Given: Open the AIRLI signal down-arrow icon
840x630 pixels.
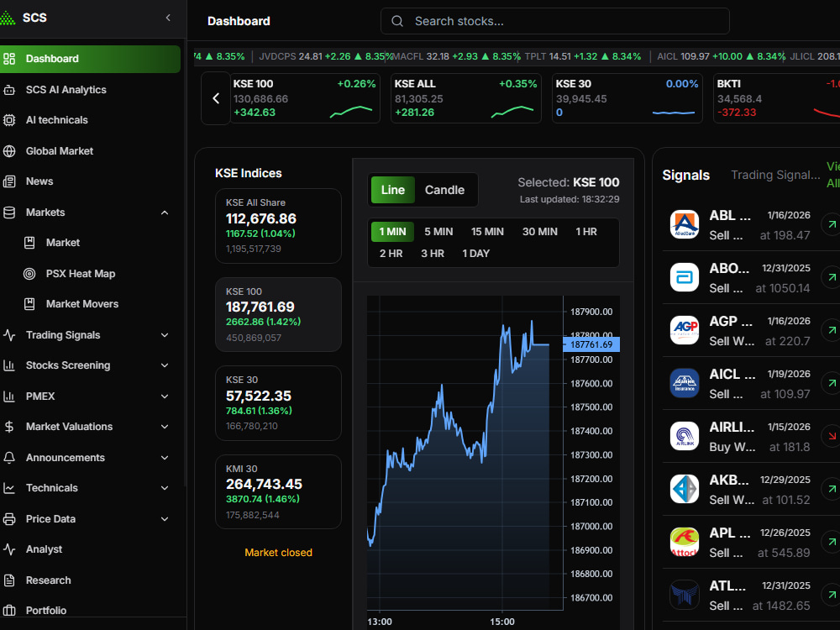Looking at the screenshot, I should click(832, 436).
